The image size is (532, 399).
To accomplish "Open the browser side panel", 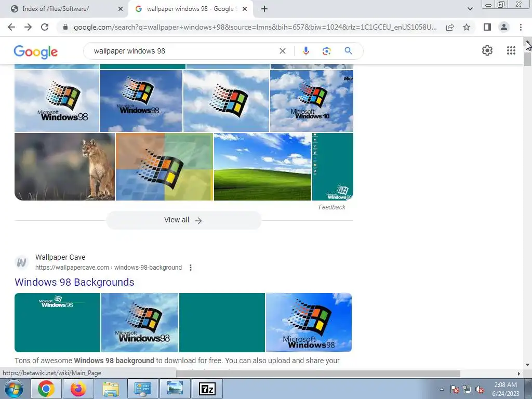I will point(487,27).
